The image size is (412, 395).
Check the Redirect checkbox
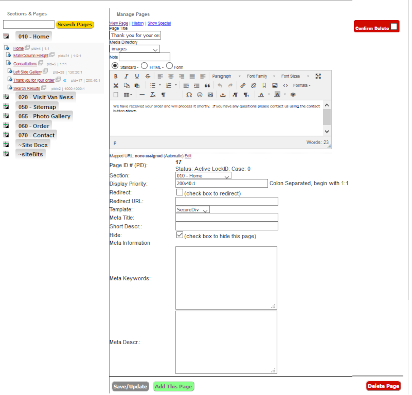pyautogui.click(x=179, y=192)
